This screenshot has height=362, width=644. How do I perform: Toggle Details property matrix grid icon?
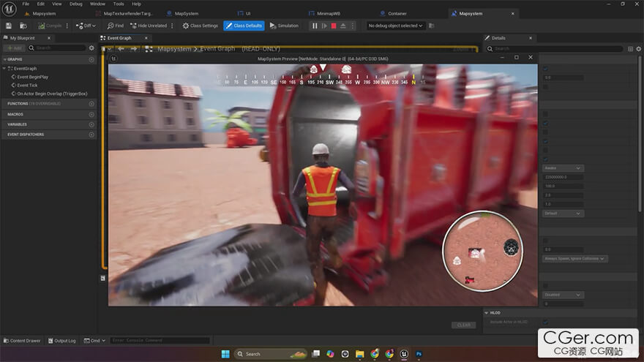[630, 49]
